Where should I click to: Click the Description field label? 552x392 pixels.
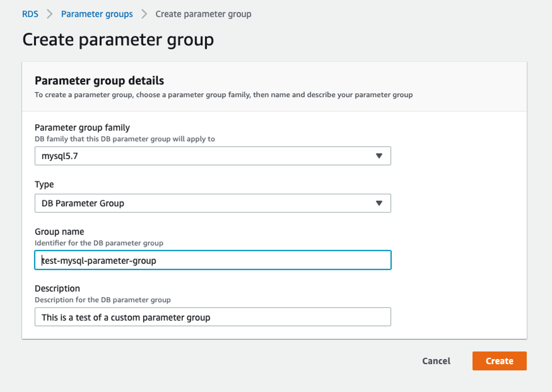click(57, 288)
